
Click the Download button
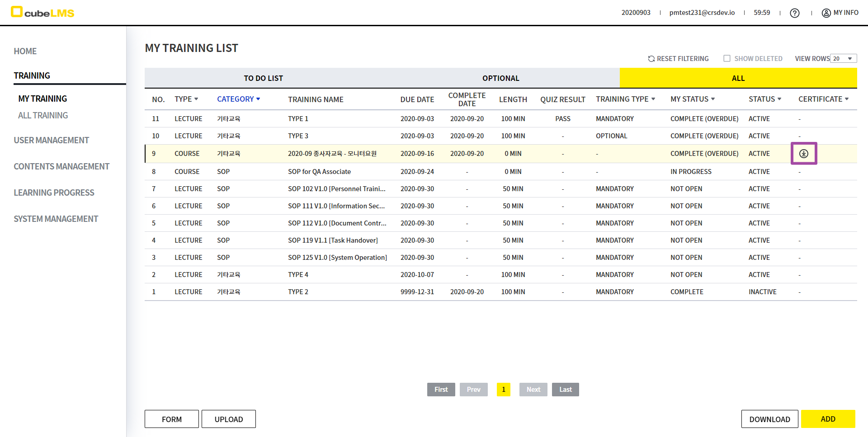click(769, 419)
